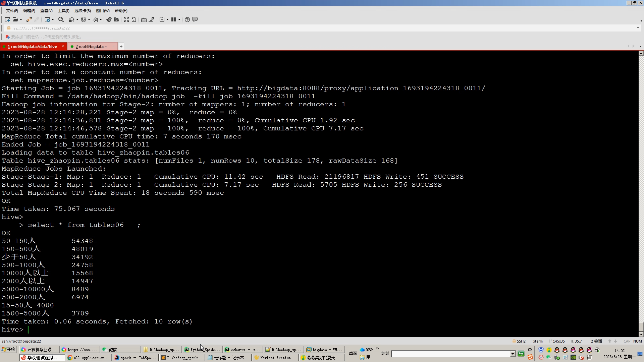Open the 工具(T) menu

pos(63,11)
